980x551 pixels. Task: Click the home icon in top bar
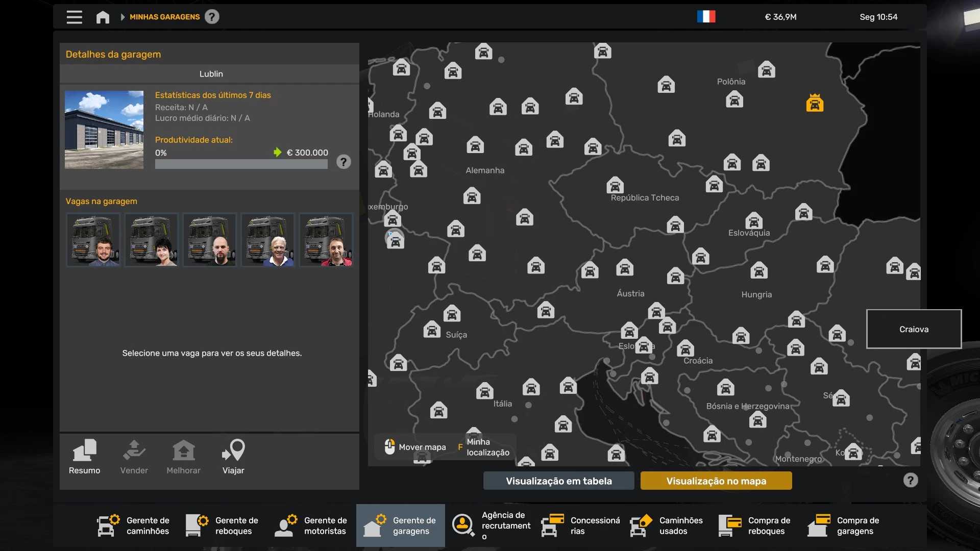coord(103,17)
